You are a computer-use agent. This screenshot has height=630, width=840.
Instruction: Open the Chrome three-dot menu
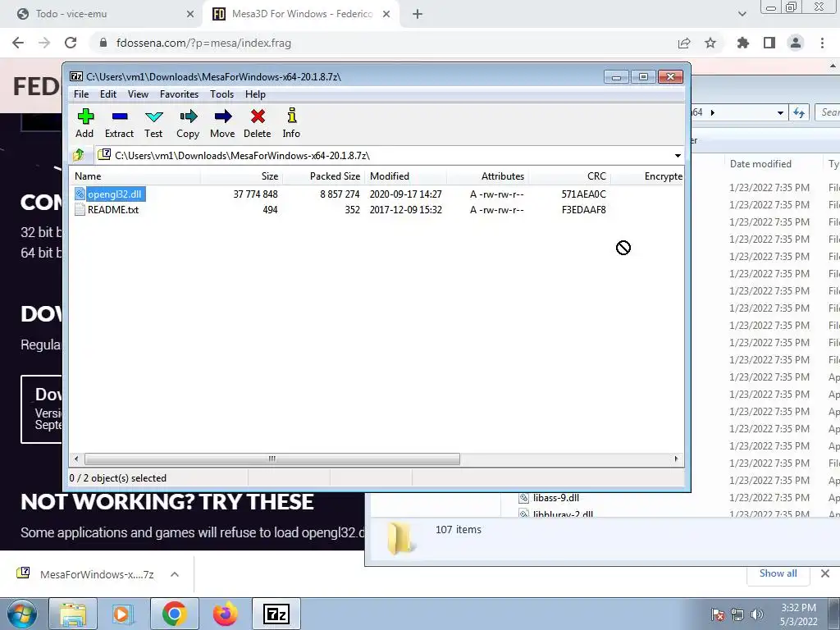(822, 43)
